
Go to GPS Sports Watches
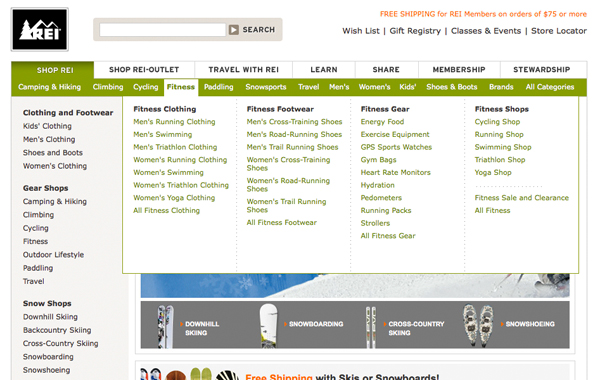point(396,147)
